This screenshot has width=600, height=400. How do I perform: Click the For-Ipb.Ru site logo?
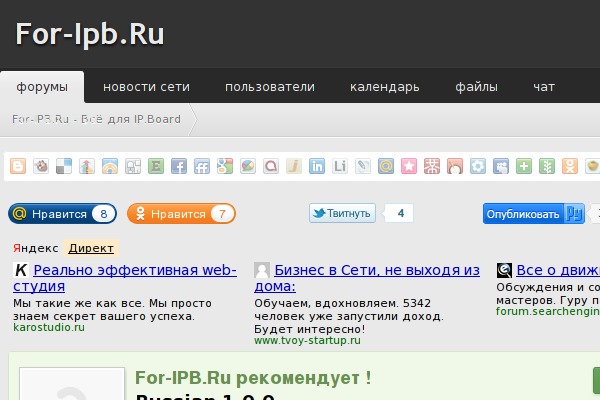(90, 34)
